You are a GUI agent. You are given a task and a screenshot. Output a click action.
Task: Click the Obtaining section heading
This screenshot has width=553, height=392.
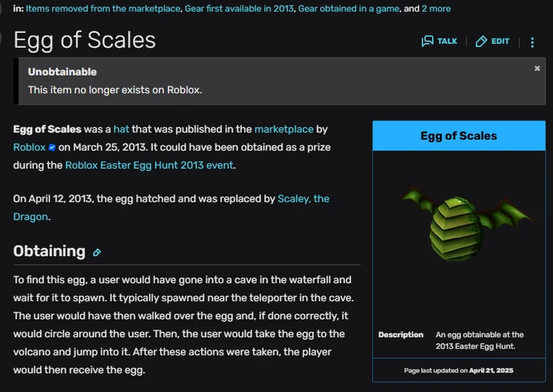click(49, 251)
